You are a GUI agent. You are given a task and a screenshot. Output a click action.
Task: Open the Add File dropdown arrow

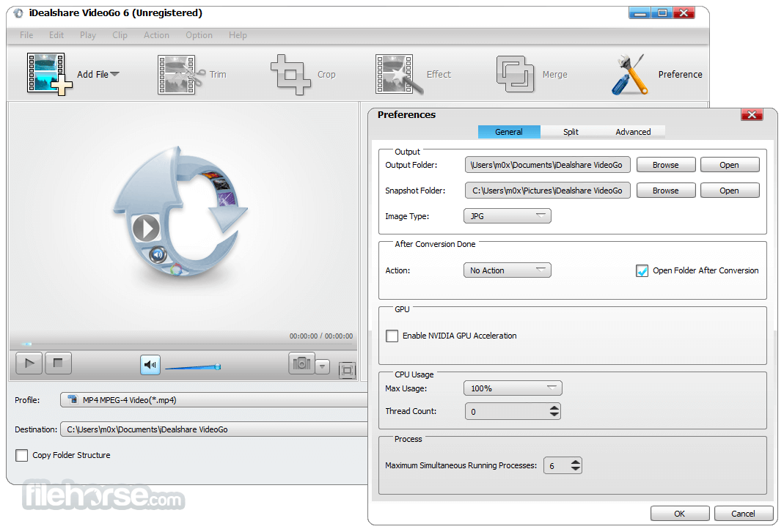[x=115, y=74]
